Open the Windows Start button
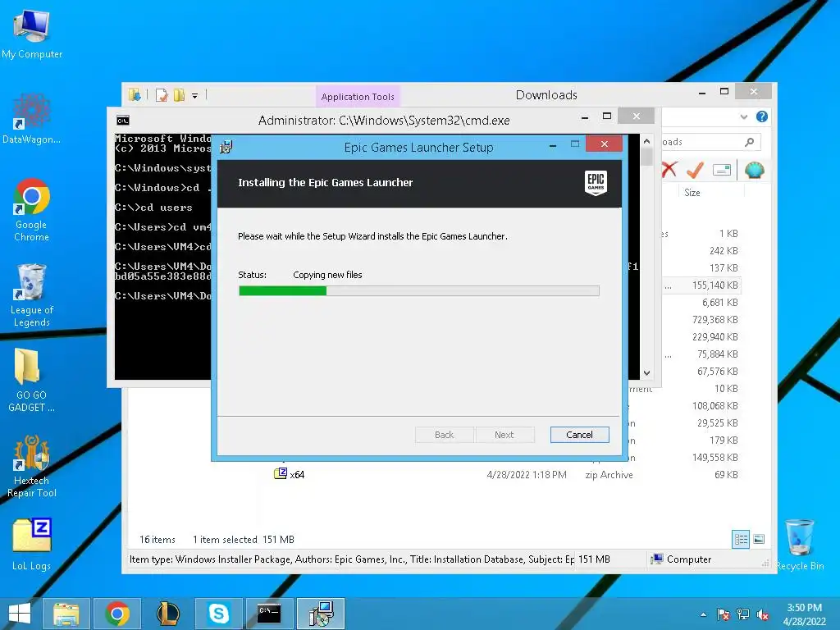Viewport: 840px width, 630px height. tap(20, 614)
